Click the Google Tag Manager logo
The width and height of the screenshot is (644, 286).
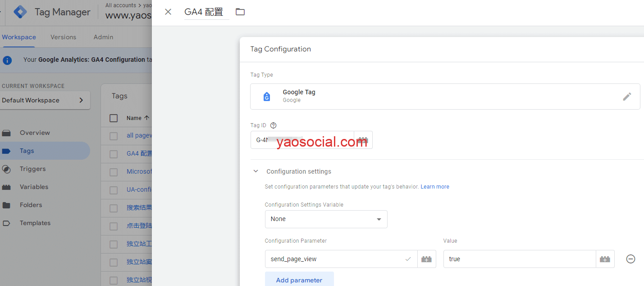pos(20,12)
